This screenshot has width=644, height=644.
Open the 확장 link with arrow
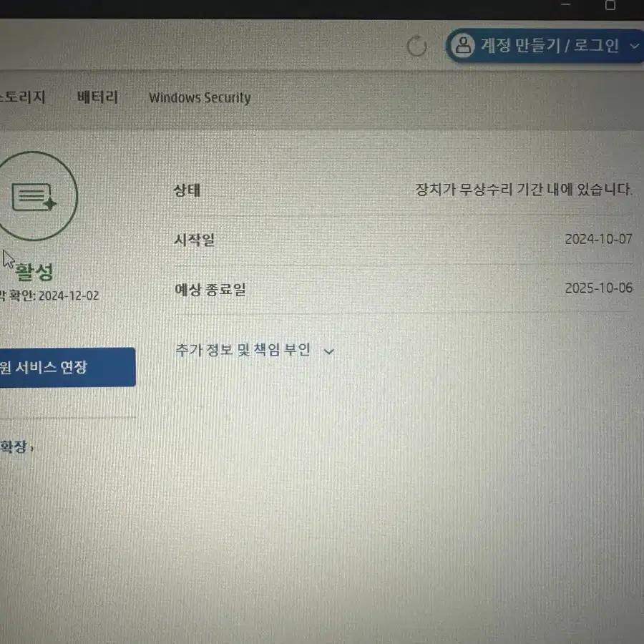click(17, 447)
